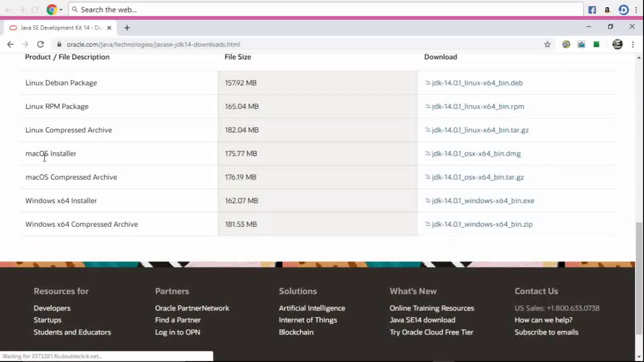
Task: Click the blue picture extension icon
Action: point(581,44)
